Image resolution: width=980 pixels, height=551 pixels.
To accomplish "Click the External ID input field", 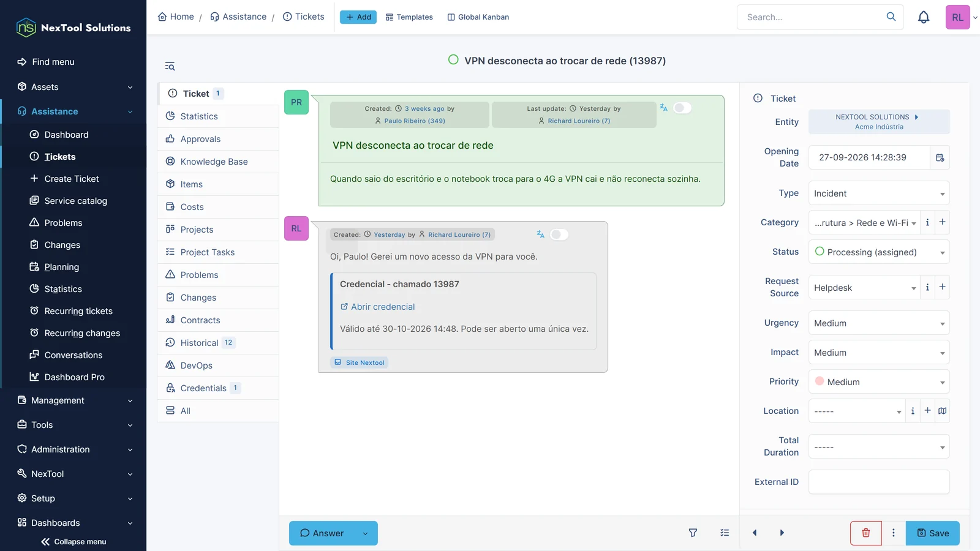I will point(879,482).
